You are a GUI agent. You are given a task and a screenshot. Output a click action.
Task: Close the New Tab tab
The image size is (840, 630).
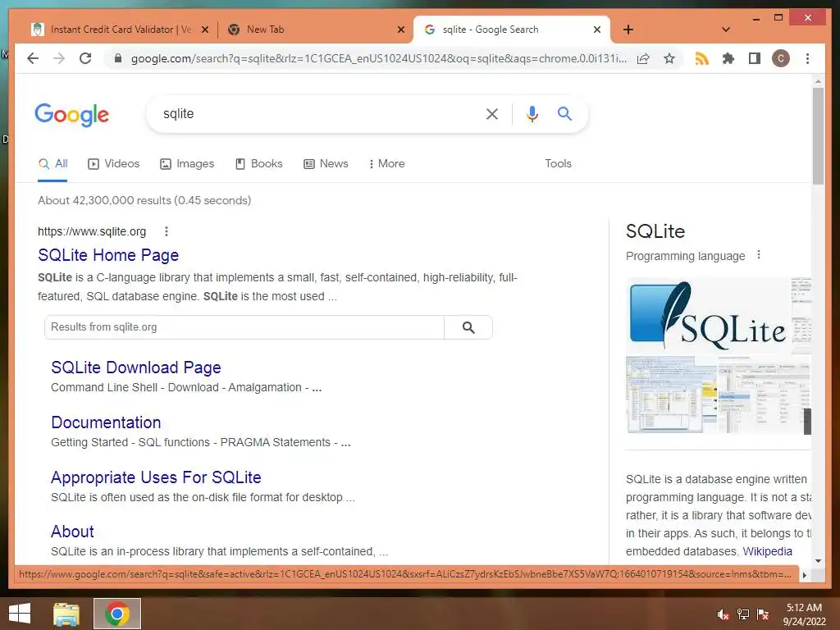click(x=400, y=30)
